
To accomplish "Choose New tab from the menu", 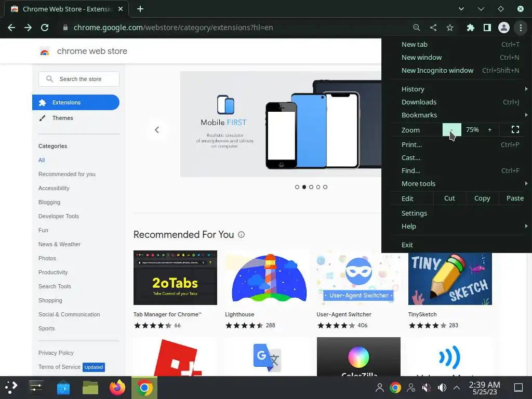I will pos(457,45).
